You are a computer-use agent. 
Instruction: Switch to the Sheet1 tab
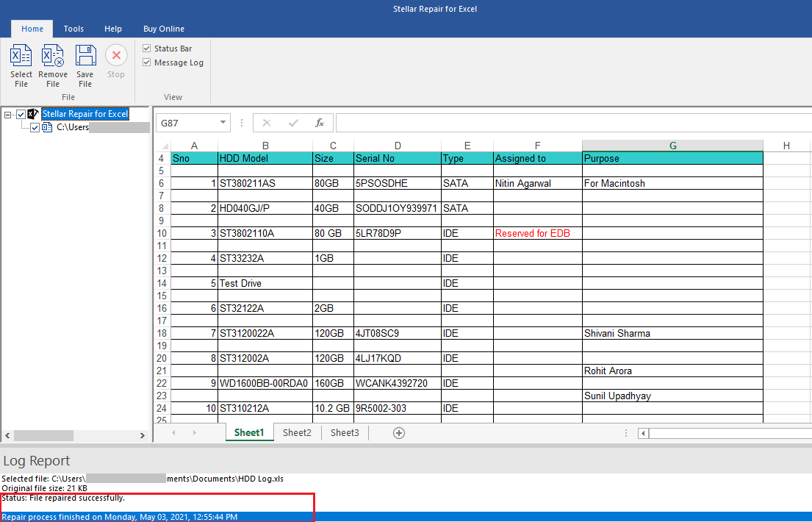coord(249,433)
